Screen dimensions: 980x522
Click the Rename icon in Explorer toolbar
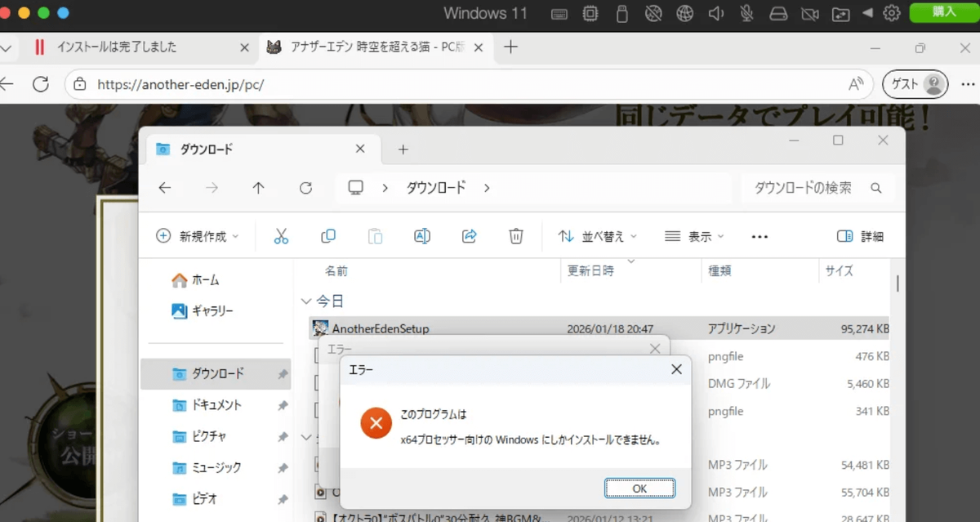point(422,236)
